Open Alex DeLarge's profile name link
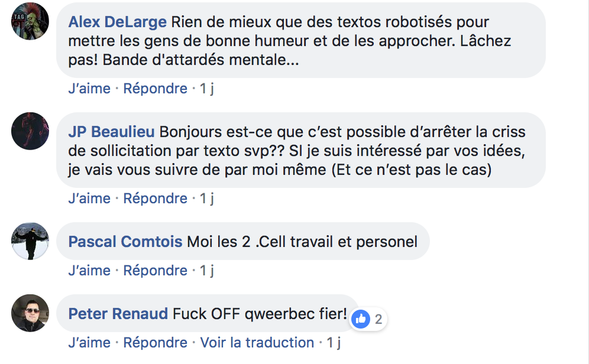This screenshot has height=364, width=589. point(117,22)
